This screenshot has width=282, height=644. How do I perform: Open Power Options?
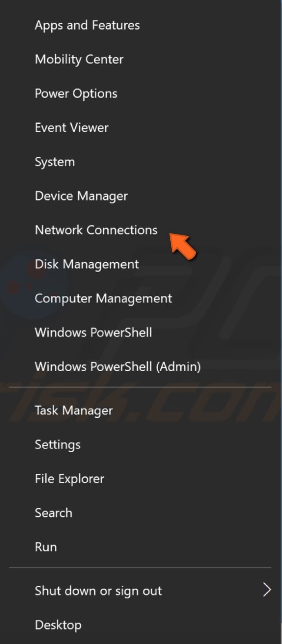tap(76, 93)
